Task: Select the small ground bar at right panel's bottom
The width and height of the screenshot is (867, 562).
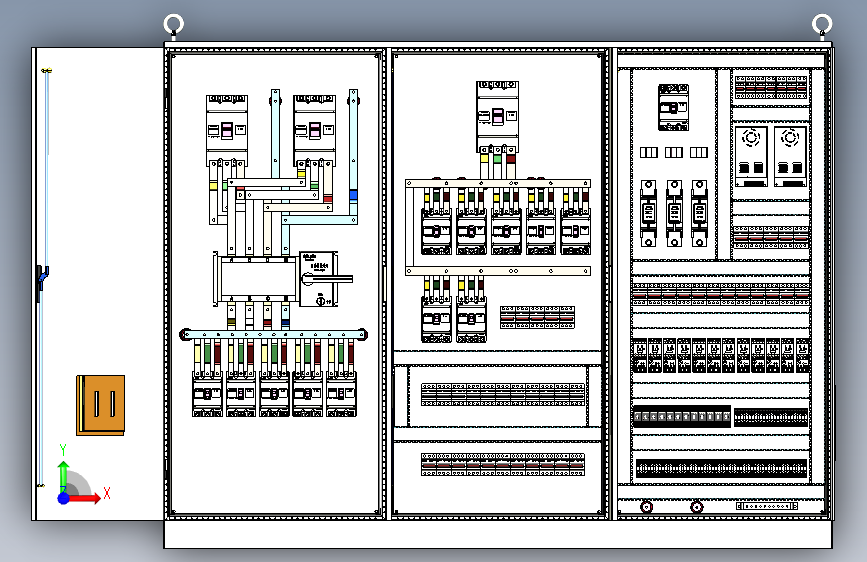Action: 767,506
